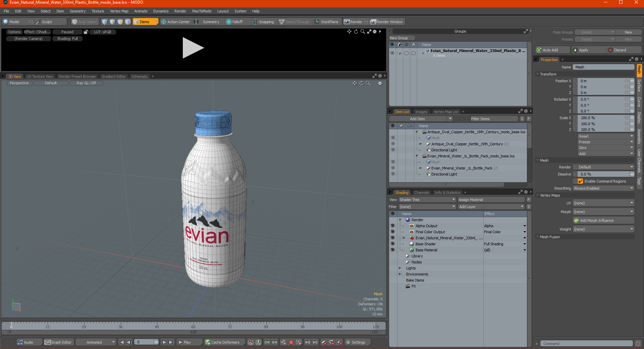
Task: Toggle Snapping in toolbar
Action: pos(263,22)
